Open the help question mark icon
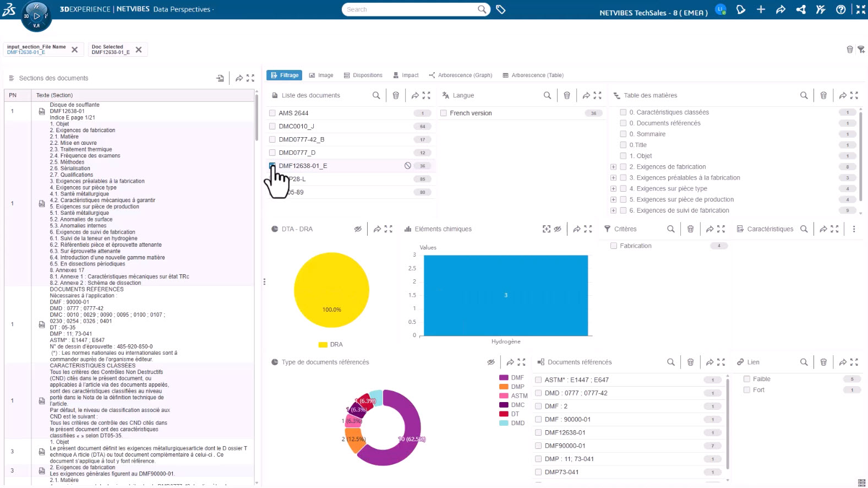The width and height of the screenshot is (868, 488). [840, 9]
